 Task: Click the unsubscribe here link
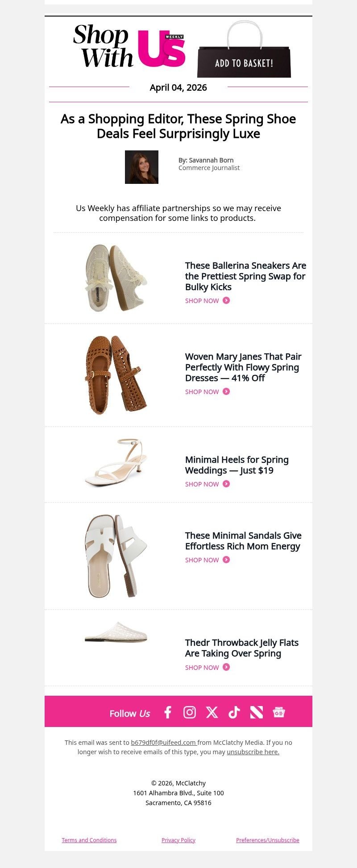pyautogui.click(x=253, y=752)
